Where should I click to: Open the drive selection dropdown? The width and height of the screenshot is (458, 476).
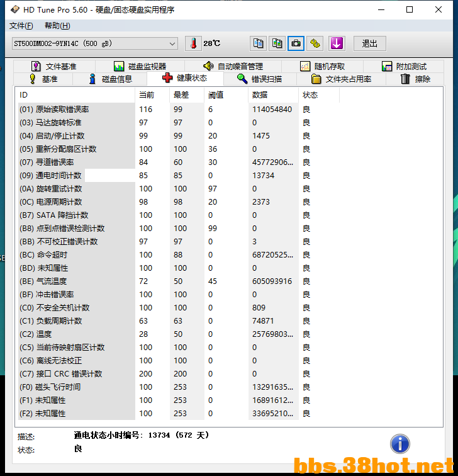(x=94, y=43)
